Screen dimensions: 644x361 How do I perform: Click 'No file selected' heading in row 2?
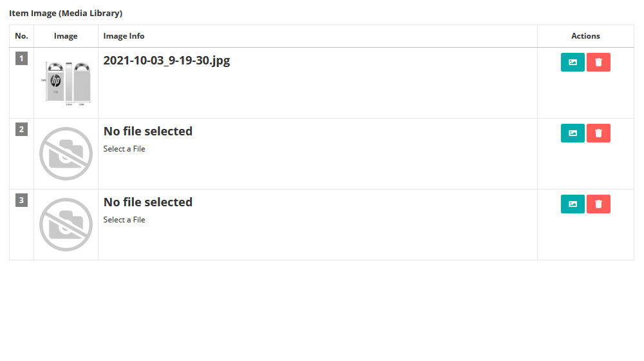[x=148, y=131]
